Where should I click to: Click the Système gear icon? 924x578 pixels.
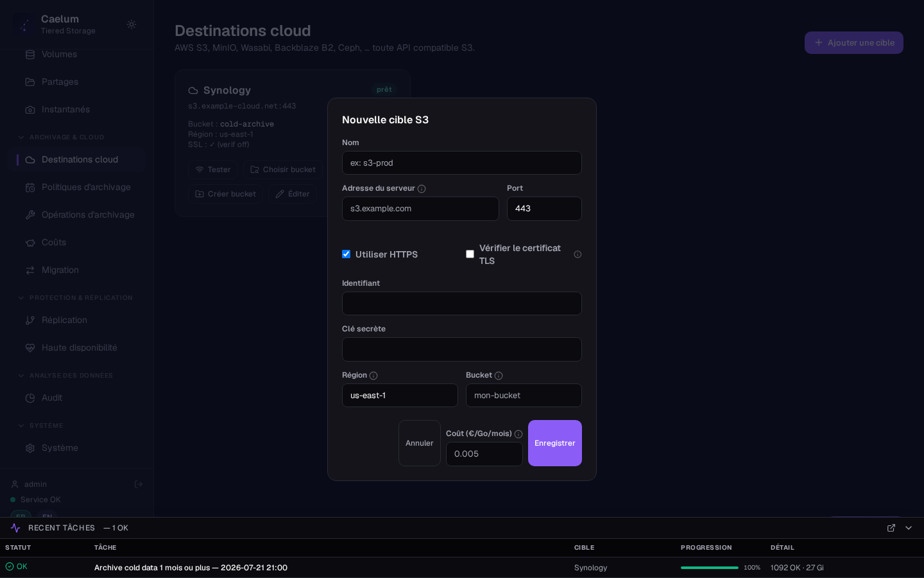[30, 448]
